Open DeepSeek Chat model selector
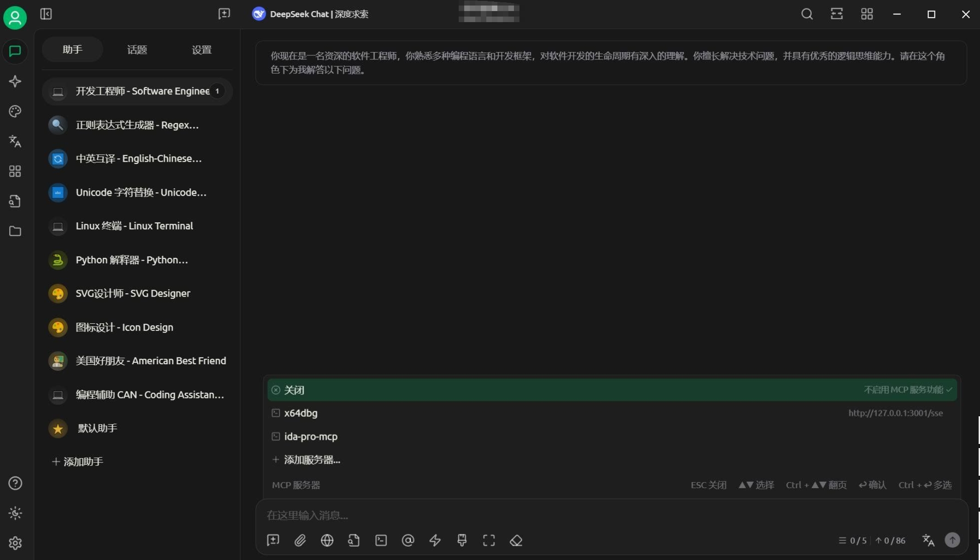 pos(310,14)
